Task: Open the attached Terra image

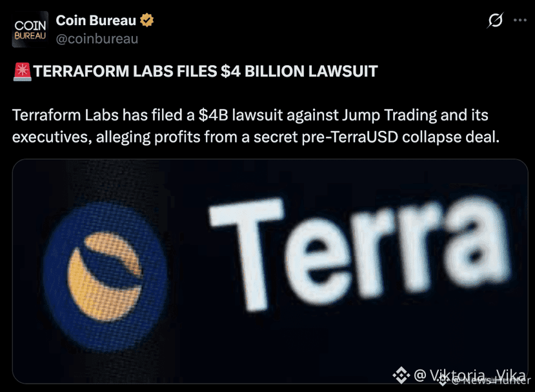Action: pos(270,271)
